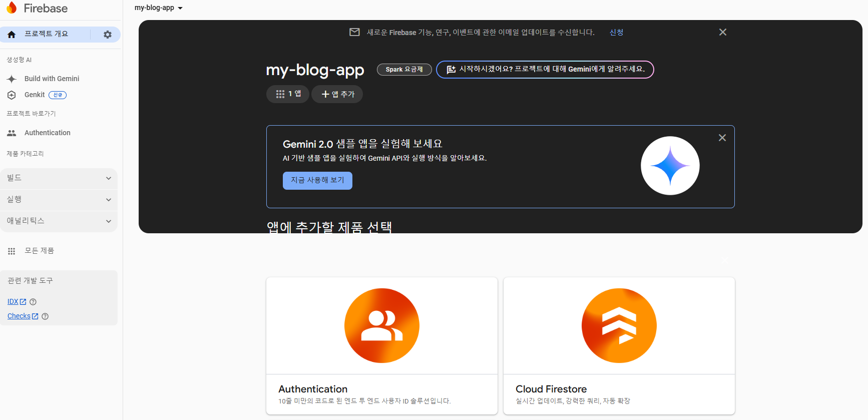Viewport: 868px width, 420px height.
Task: Click the Gemini star logo circle
Action: 670,166
